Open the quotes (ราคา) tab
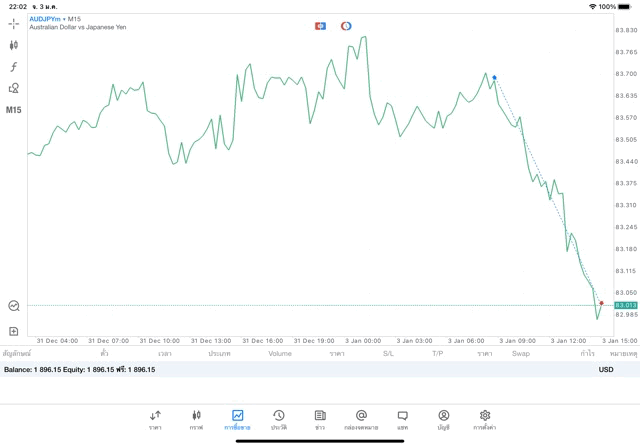The width and height of the screenshot is (640, 447). (x=155, y=419)
